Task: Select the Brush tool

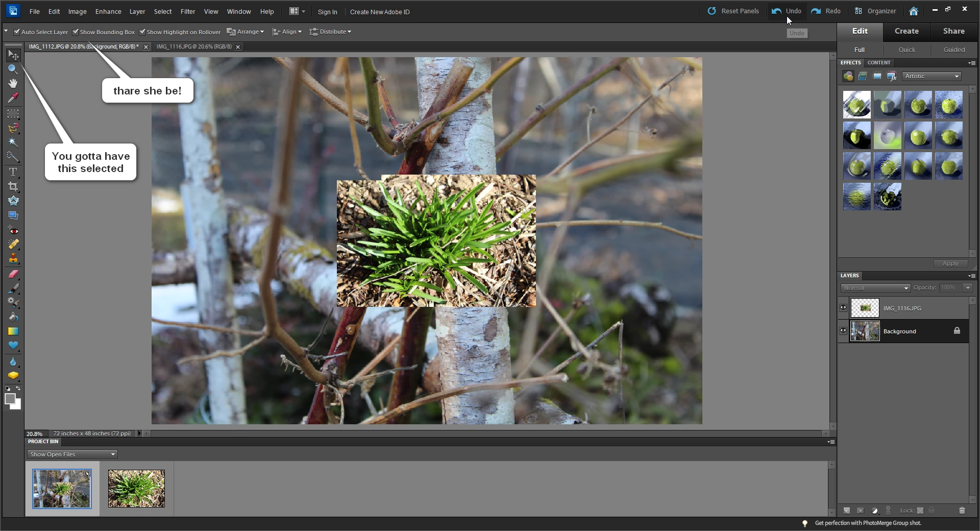Action: (13, 288)
